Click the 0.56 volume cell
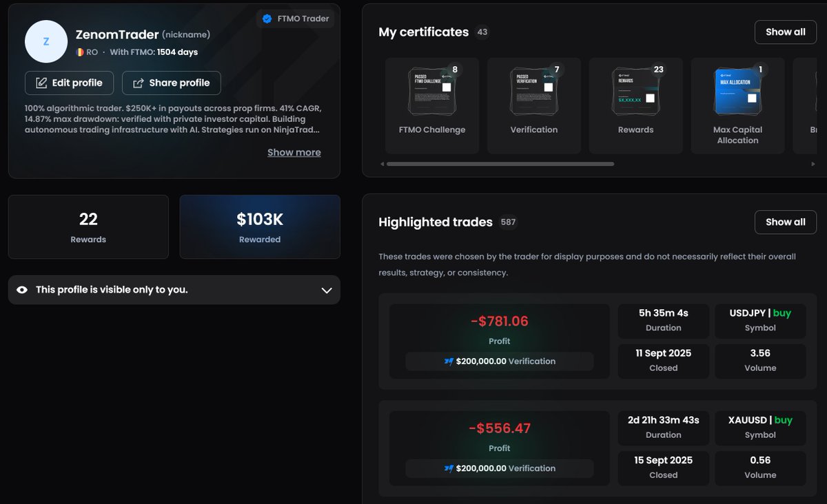Image resolution: width=827 pixels, height=504 pixels. [x=760, y=468]
